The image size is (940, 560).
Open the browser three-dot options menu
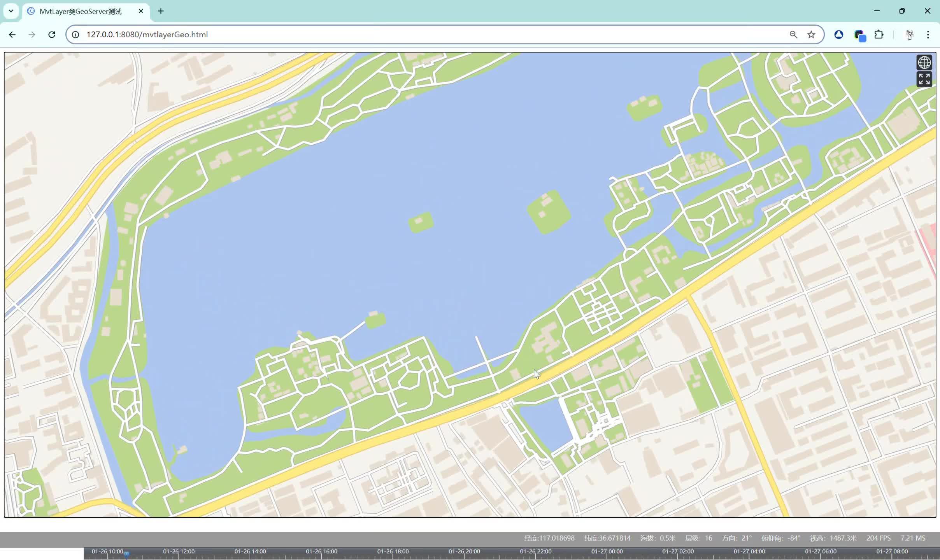928,35
